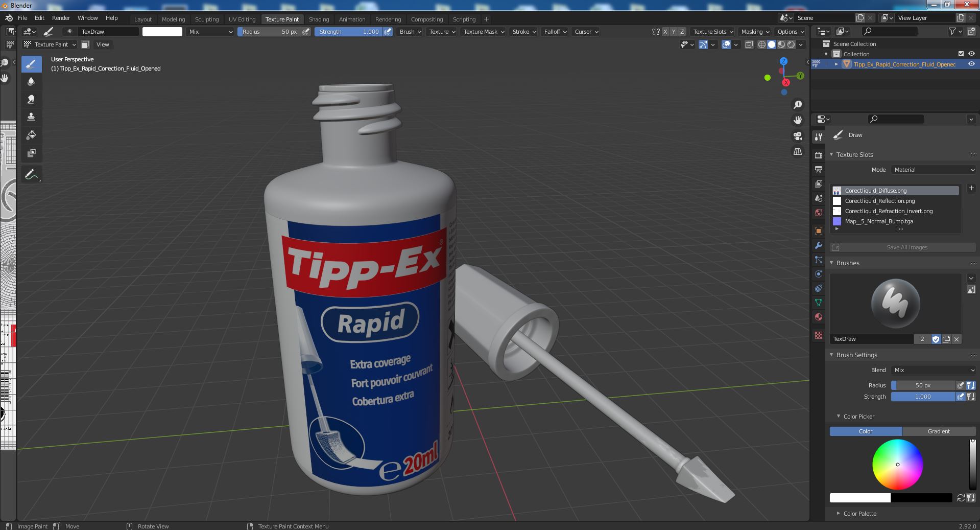
Task: Select the Smear tool
Action: [31, 99]
